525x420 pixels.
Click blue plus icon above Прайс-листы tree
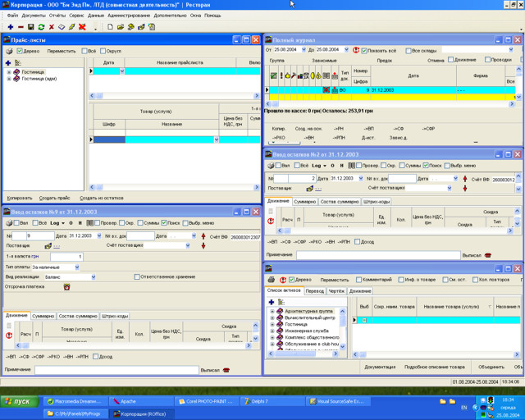pos(8,62)
